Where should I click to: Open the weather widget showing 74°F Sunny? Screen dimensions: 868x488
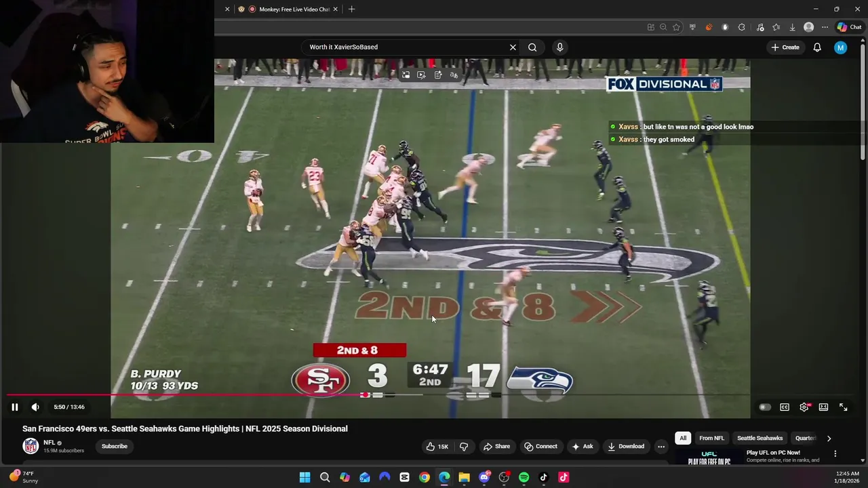click(x=24, y=477)
